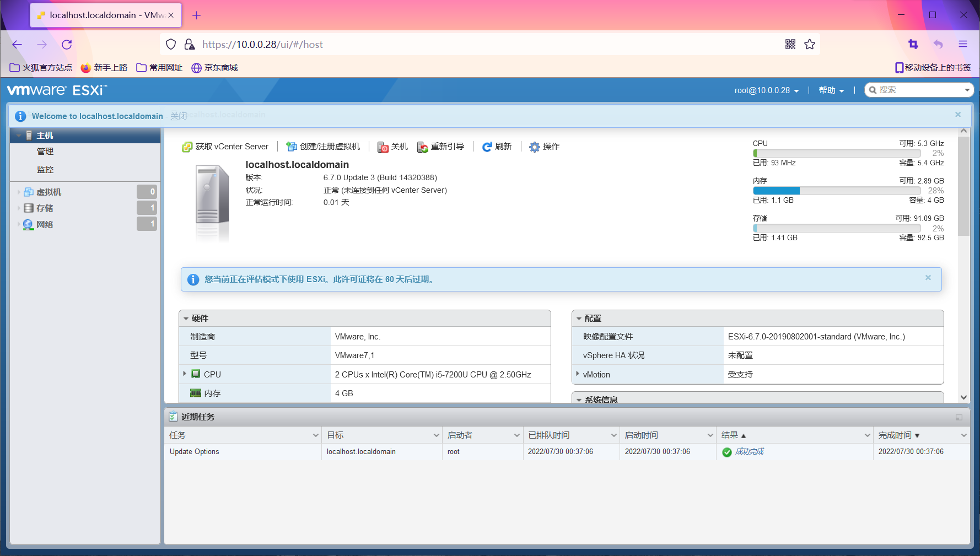Expand the 存储 tree node
The width and height of the screenshot is (980, 556).
[19, 208]
